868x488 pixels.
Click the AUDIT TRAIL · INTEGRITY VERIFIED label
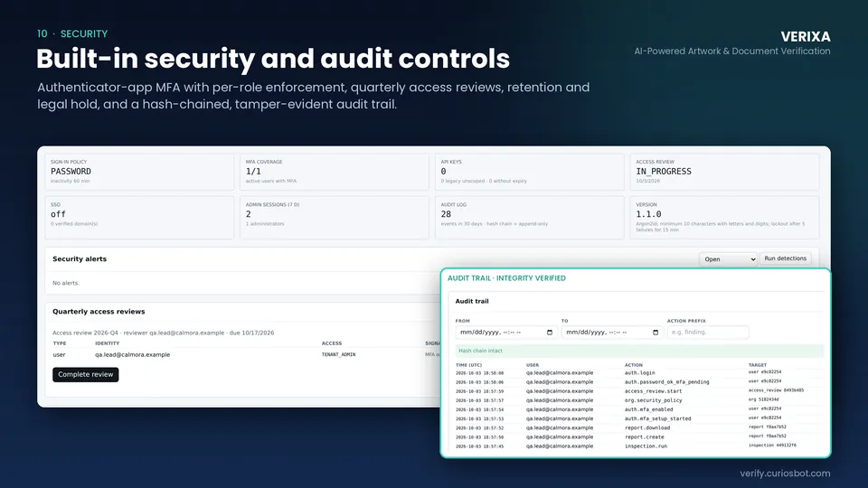pos(506,278)
